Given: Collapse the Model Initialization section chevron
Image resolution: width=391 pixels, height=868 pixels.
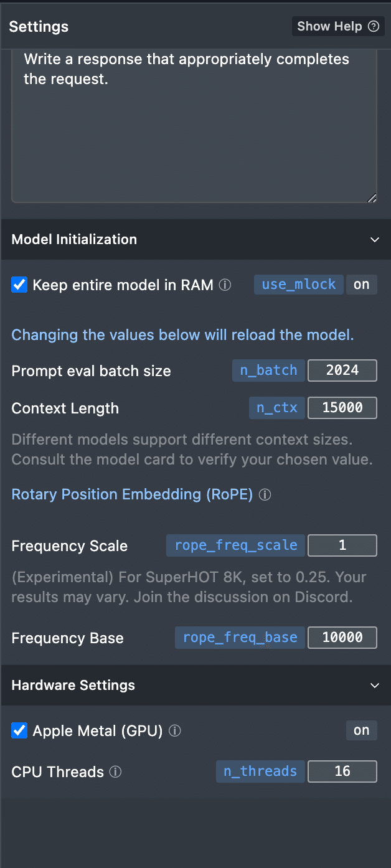Looking at the screenshot, I should click(x=375, y=240).
